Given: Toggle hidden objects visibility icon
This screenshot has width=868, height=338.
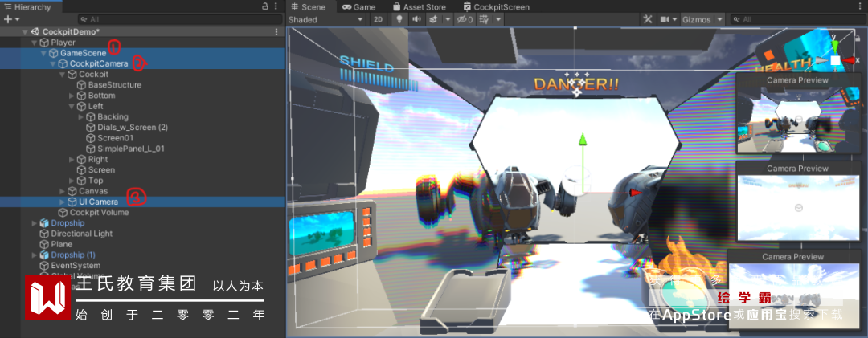Looking at the screenshot, I should tap(464, 19).
